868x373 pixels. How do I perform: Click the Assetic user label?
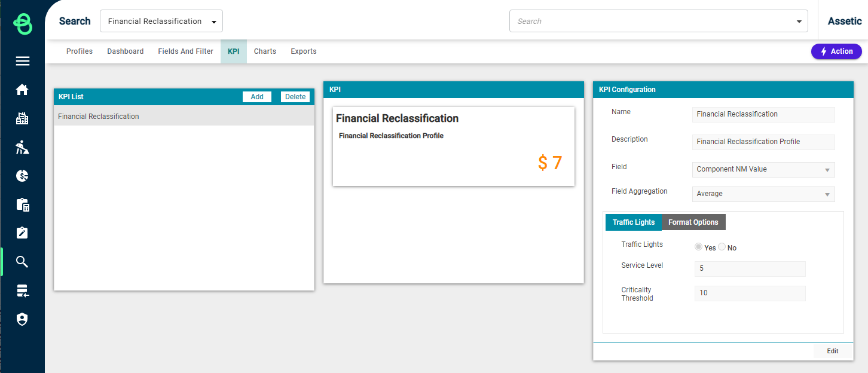[845, 21]
